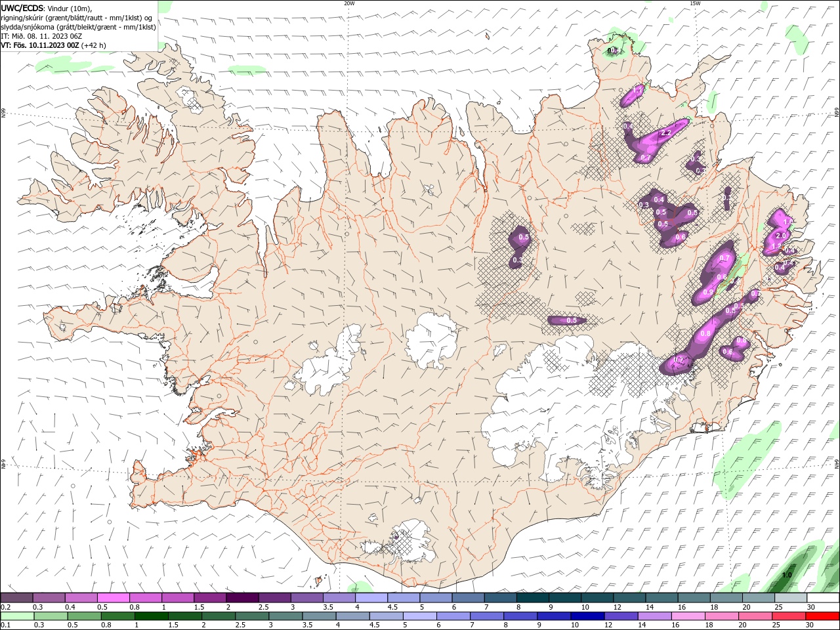Image resolution: width=840 pixels, height=630 pixels.
Task: Click the 1.0 value in the offshore dark green rain area
Action: pyautogui.click(x=787, y=575)
